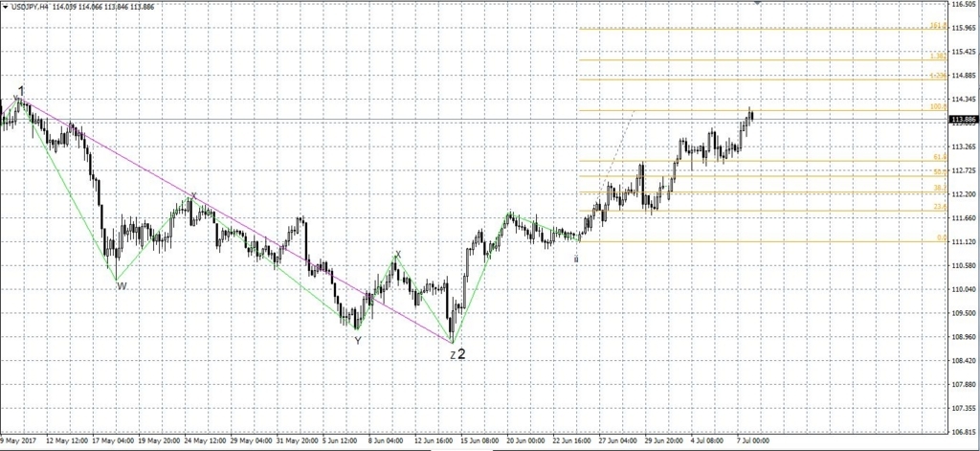Click the 161.8 Fibonacci level label
Screen dimensions: 980x451
point(938,26)
